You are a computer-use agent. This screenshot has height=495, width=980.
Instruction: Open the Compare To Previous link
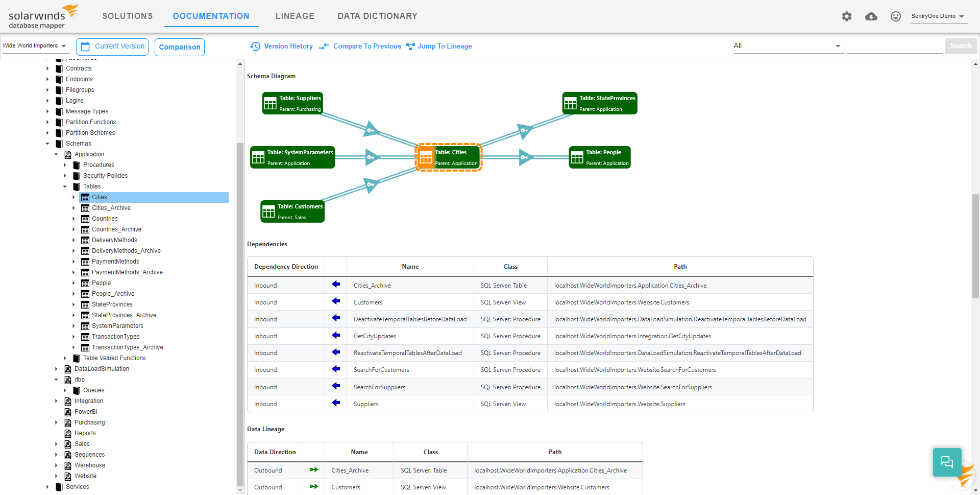pos(367,46)
